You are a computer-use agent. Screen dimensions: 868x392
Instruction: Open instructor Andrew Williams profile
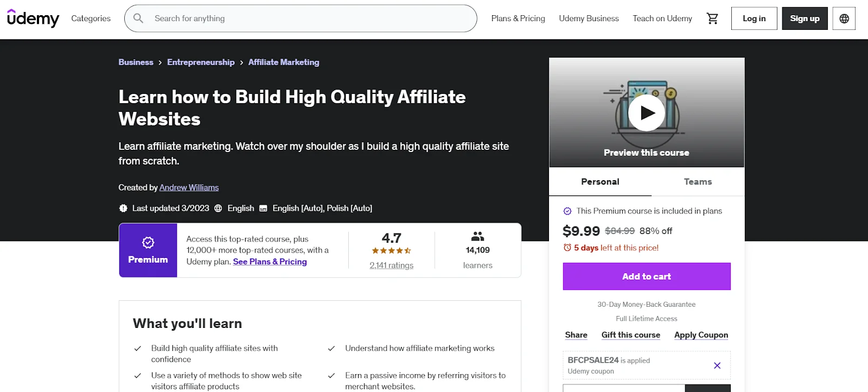point(189,187)
